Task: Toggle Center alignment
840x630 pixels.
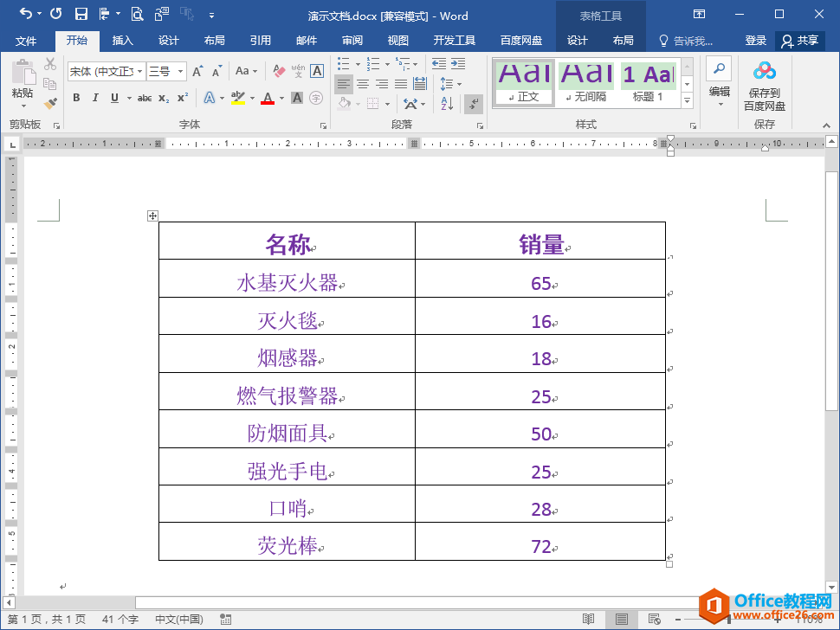Action: 363,84
